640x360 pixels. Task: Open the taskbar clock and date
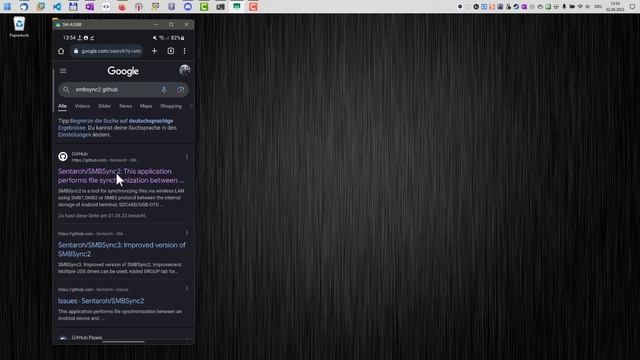[615, 7]
